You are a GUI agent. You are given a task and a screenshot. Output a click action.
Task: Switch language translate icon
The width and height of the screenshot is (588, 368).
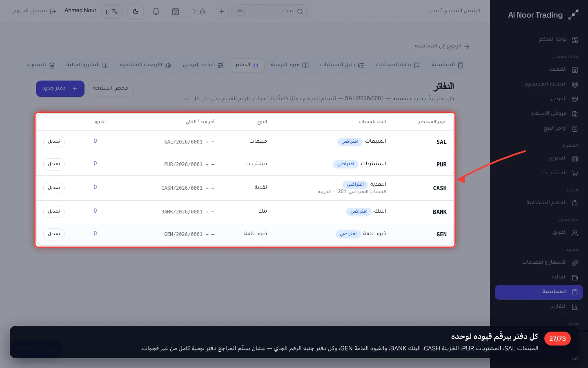click(112, 11)
